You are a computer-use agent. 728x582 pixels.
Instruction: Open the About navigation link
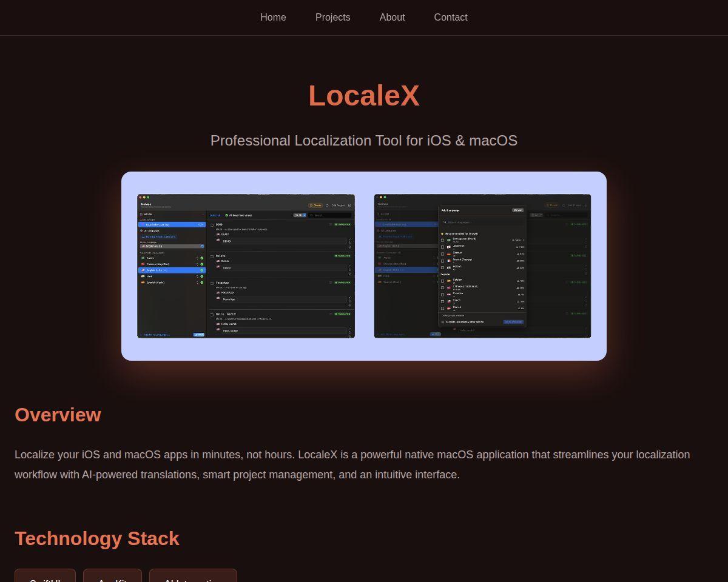coord(392,18)
